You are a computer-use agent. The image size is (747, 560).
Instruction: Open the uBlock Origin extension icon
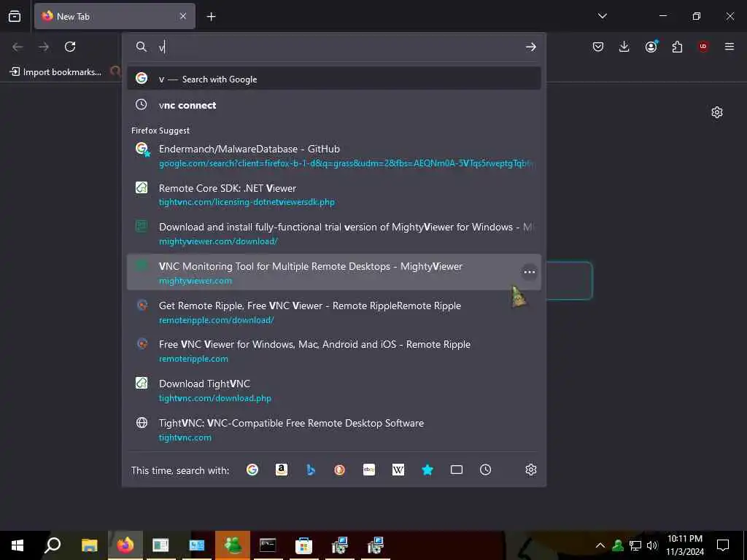click(x=703, y=47)
